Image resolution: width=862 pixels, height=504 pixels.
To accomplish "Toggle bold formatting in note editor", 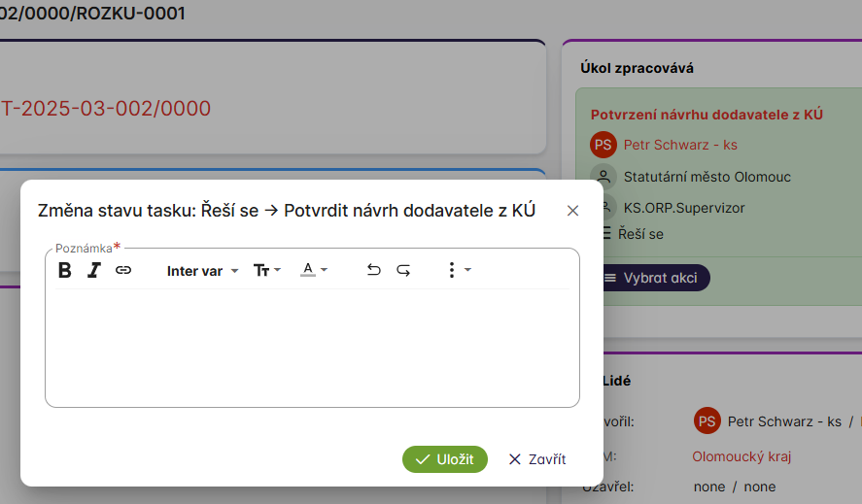I will click(x=65, y=270).
